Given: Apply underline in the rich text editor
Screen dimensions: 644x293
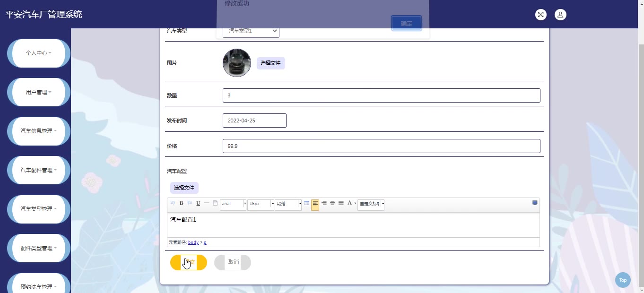Looking at the screenshot, I should [198, 203].
